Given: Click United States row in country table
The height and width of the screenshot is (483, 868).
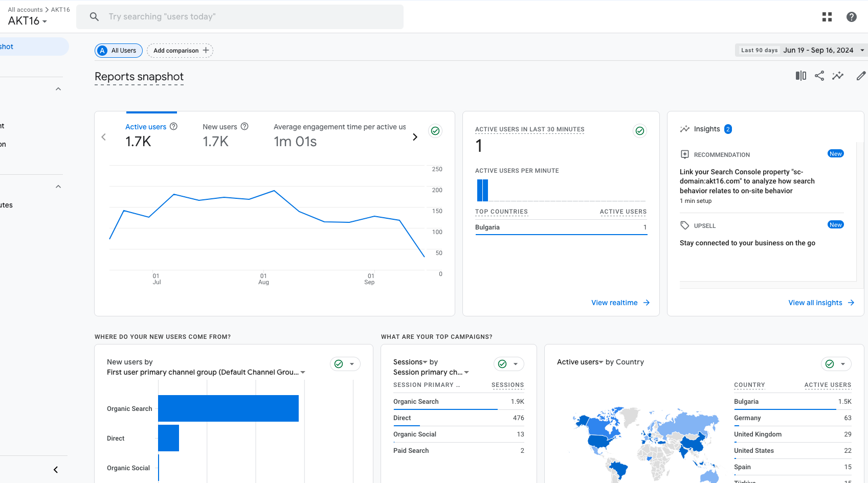Looking at the screenshot, I should (x=793, y=451).
